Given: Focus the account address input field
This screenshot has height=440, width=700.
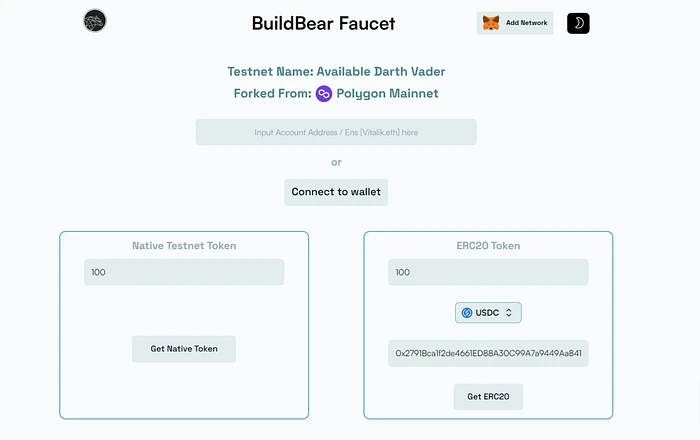Looking at the screenshot, I should point(336,132).
